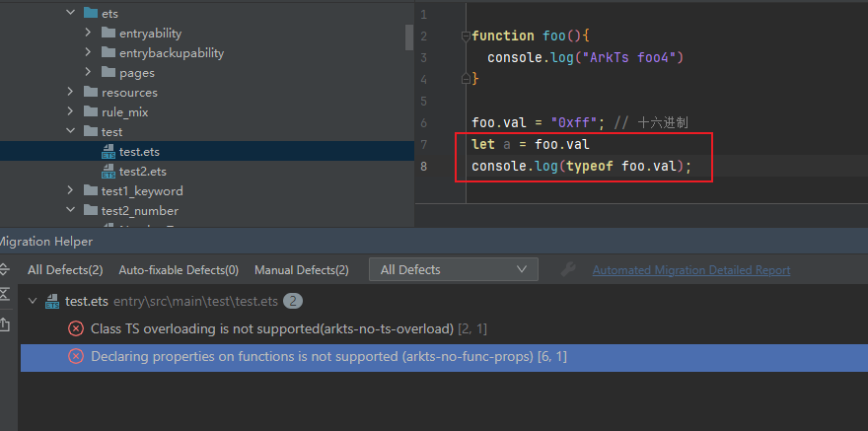Click the Migration Helper panel title
The width and height of the screenshot is (868, 431).
click(45, 242)
